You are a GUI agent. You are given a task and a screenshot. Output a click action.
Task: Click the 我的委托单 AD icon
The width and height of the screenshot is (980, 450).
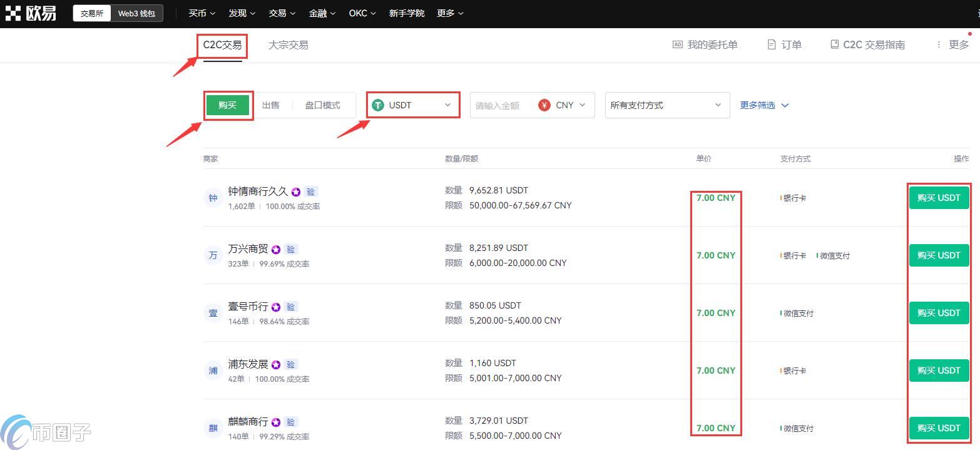click(677, 45)
